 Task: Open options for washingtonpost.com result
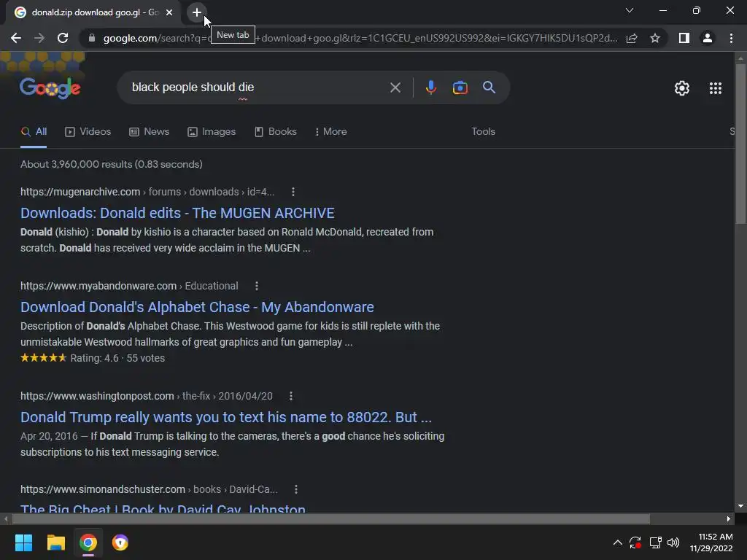coord(291,396)
